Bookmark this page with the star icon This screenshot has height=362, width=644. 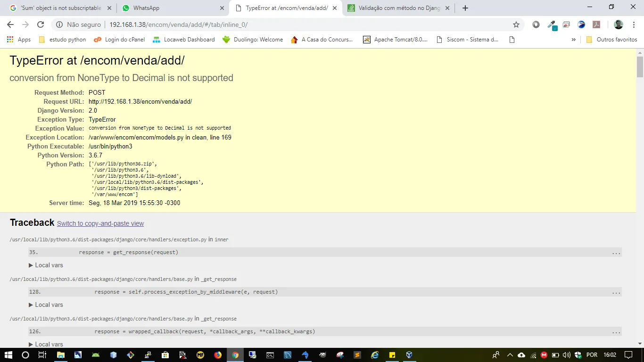pos(516,25)
